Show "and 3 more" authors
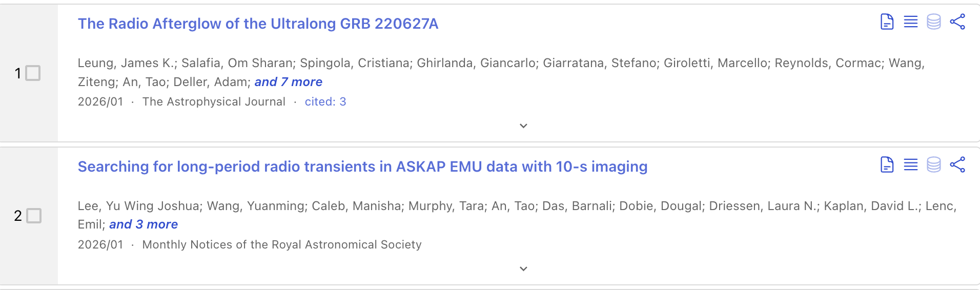Viewport: 980px width, 290px height. coord(144,224)
